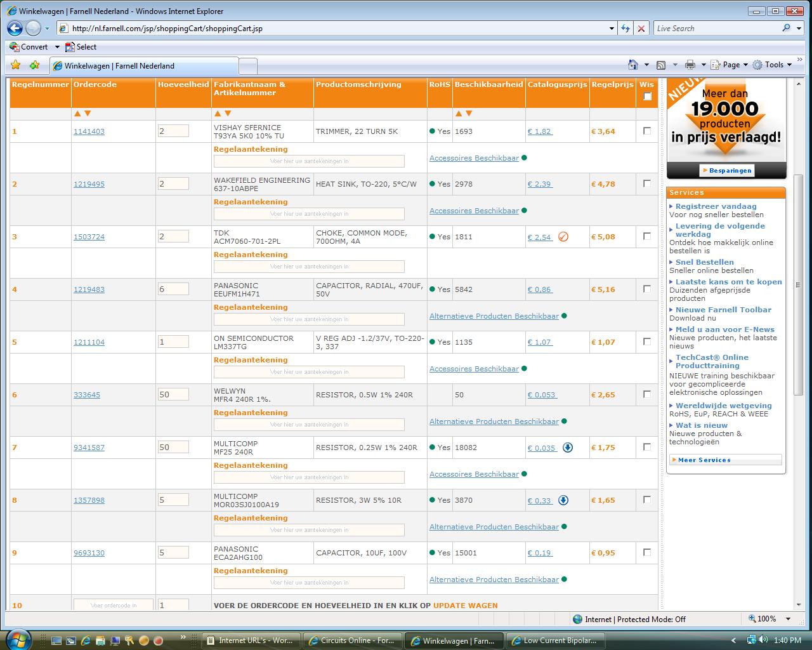Tick Wis checkbox for Welwyn resistor row

647,394
